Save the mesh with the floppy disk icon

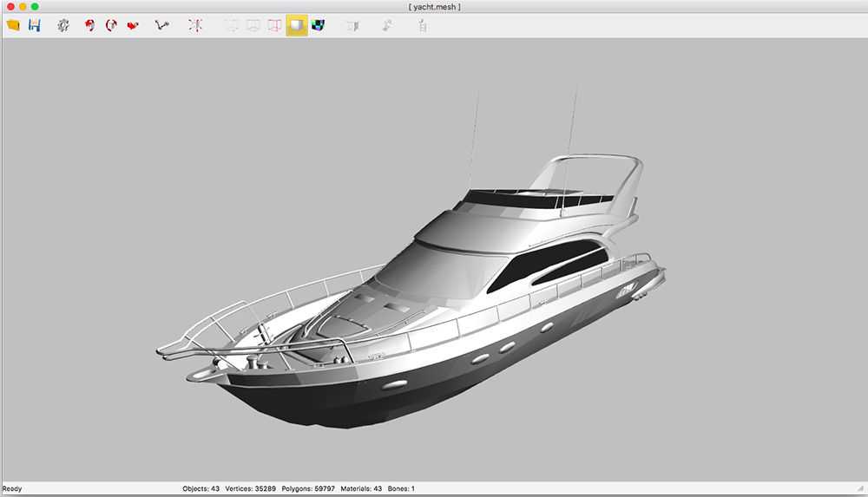tap(35, 26)
